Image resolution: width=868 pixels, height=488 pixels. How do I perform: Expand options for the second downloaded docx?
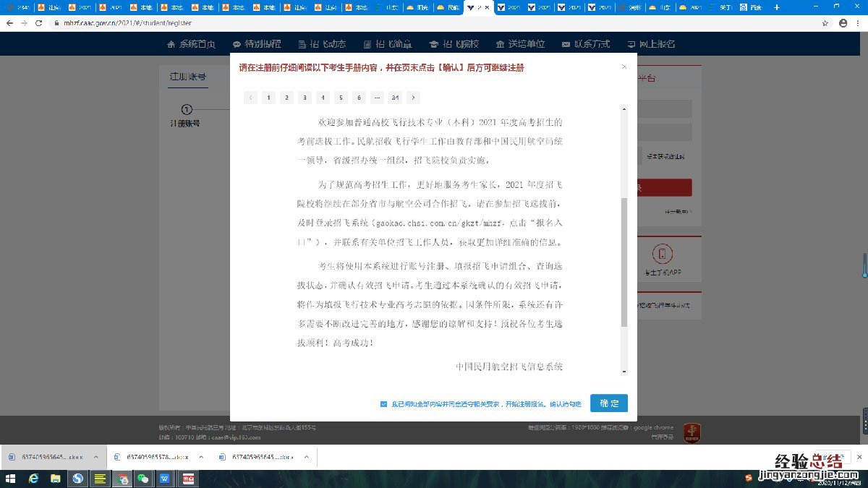click(201, 457)
